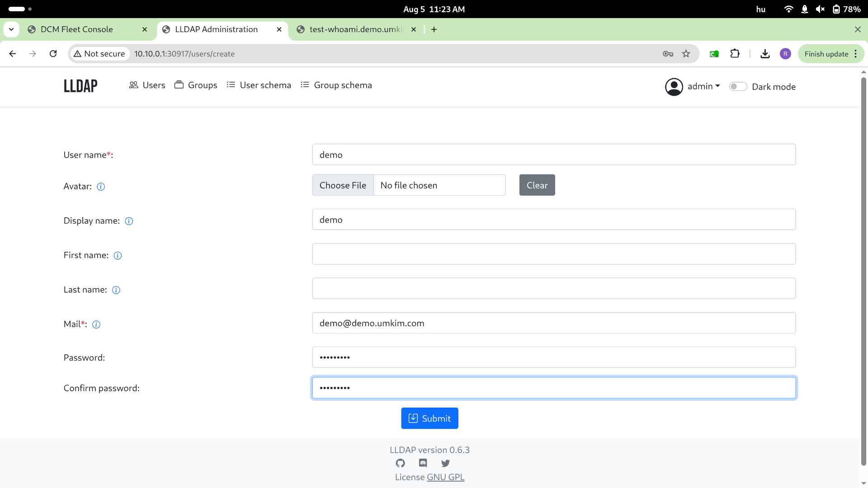Screen dimensions: 868x488
Task: Click the Display name info icon
Action: pyautogui.click(x=129, y=221)
